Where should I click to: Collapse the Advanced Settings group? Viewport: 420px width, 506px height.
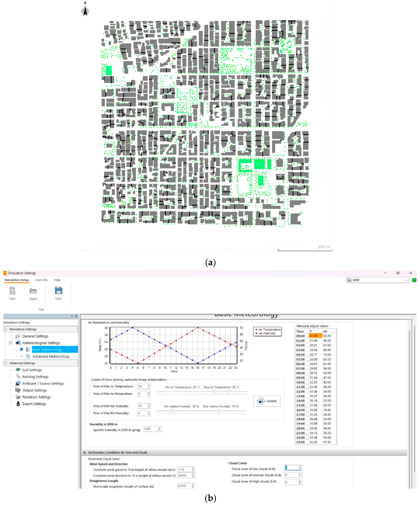tap(5, 363)
